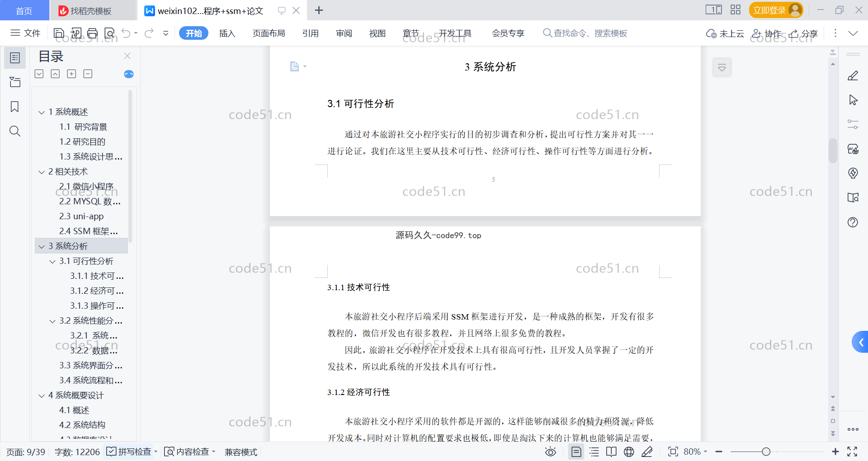Collapse the 3 系统分析 outline node

pos(42,246)
